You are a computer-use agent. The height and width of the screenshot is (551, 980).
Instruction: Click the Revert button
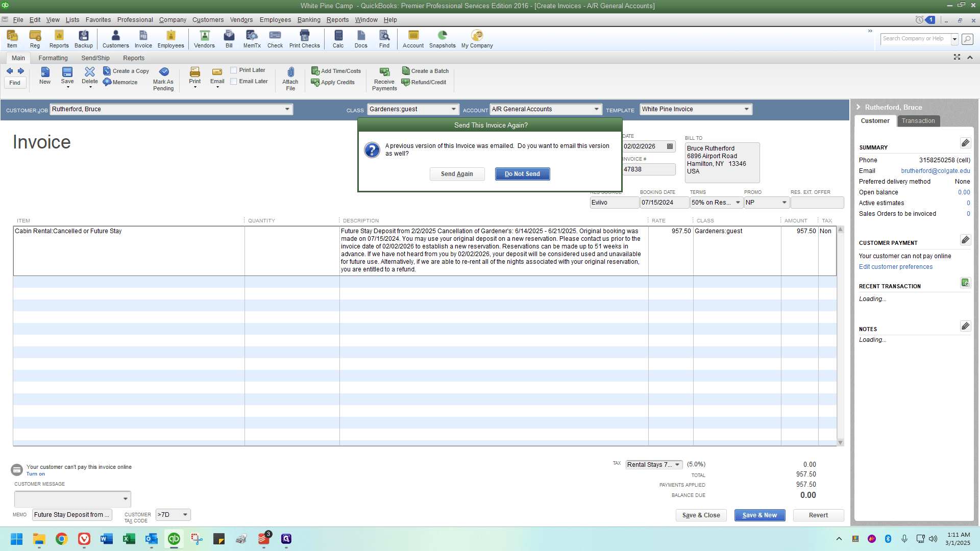coord(818,515)
